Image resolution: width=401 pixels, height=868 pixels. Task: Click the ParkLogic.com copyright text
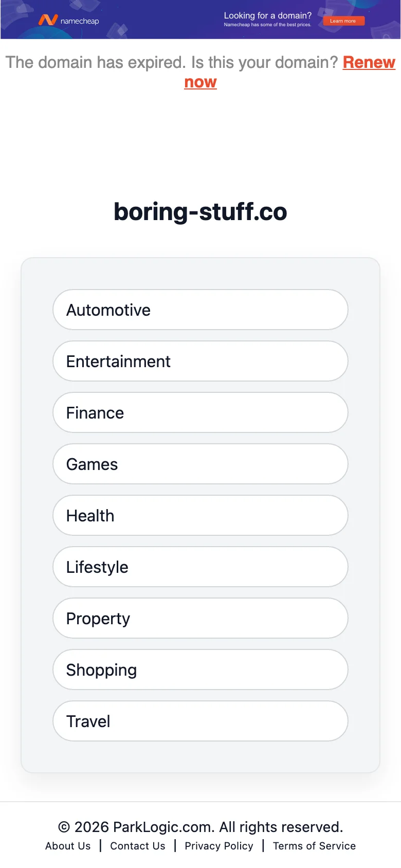[x=200, y=827]
